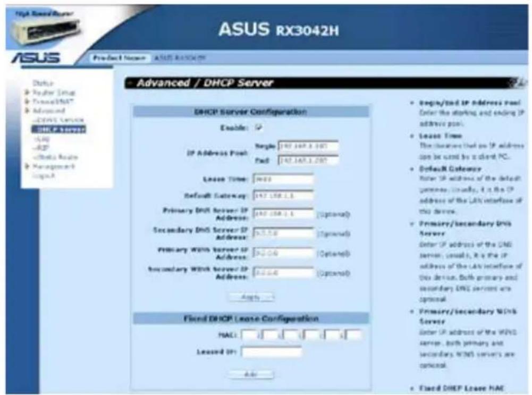The image size is (532, 395).
Task: Expand the Firewall/NAT arrow
Action: pos(27,101)
